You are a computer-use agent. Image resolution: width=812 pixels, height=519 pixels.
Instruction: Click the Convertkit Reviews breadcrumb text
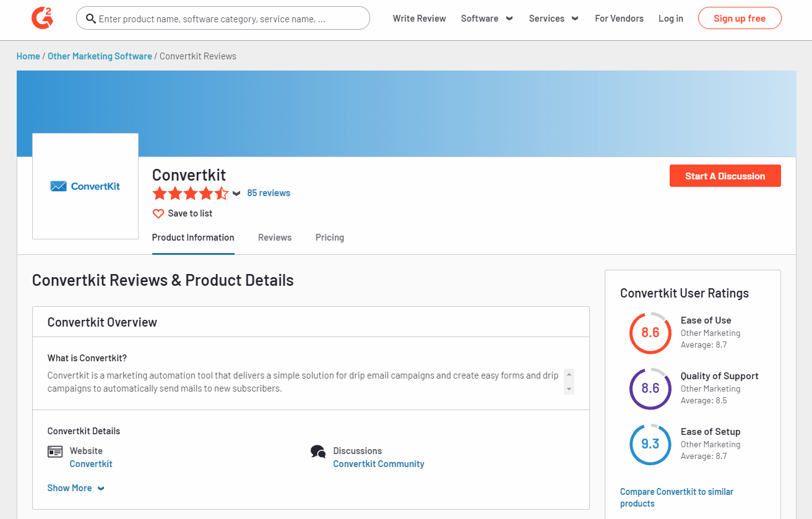click(198, 56)
